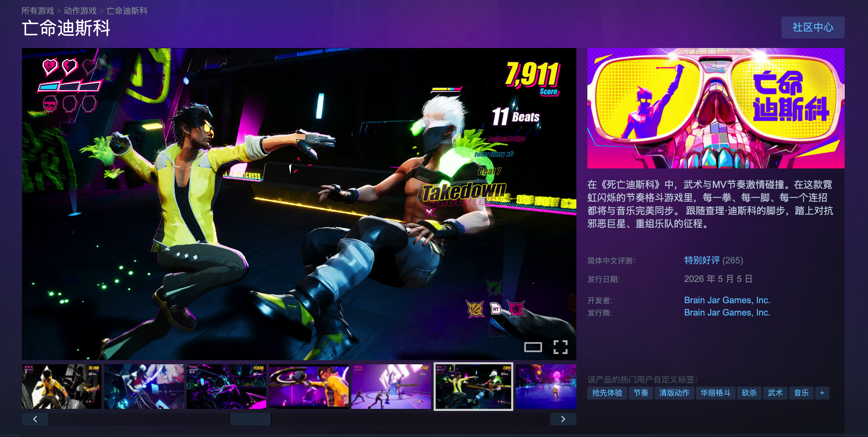Select the 华丽格斗 tag
The width and height of the screenshot is (868, 437).
click(x=716, y=393)
